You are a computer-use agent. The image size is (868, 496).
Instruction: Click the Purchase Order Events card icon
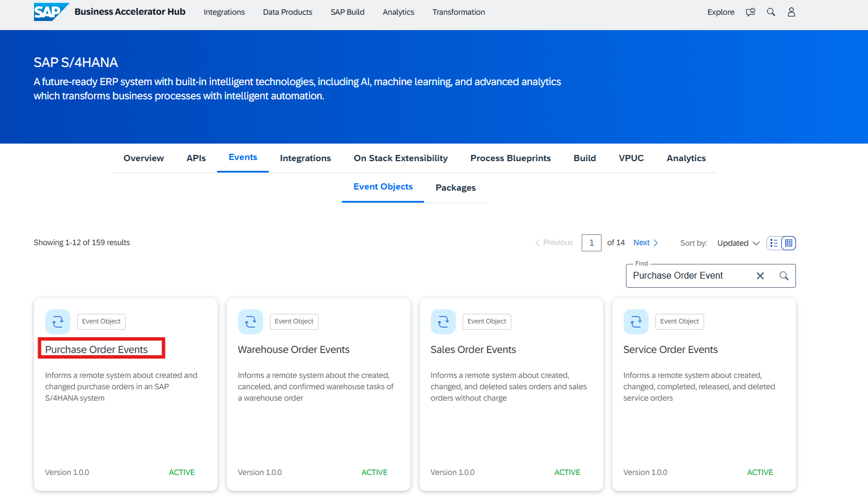pos(58,322)
